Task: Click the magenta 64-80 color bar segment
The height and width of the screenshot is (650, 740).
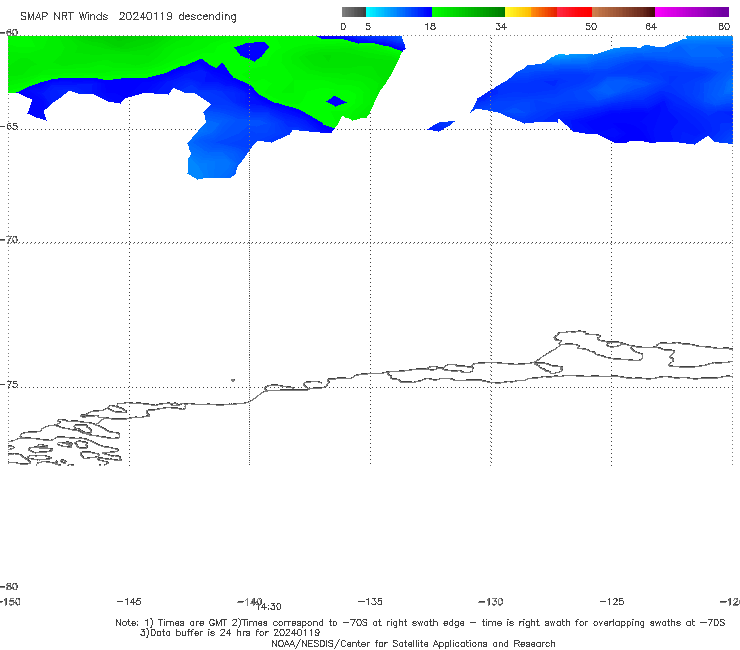Action: pos(692,12)
